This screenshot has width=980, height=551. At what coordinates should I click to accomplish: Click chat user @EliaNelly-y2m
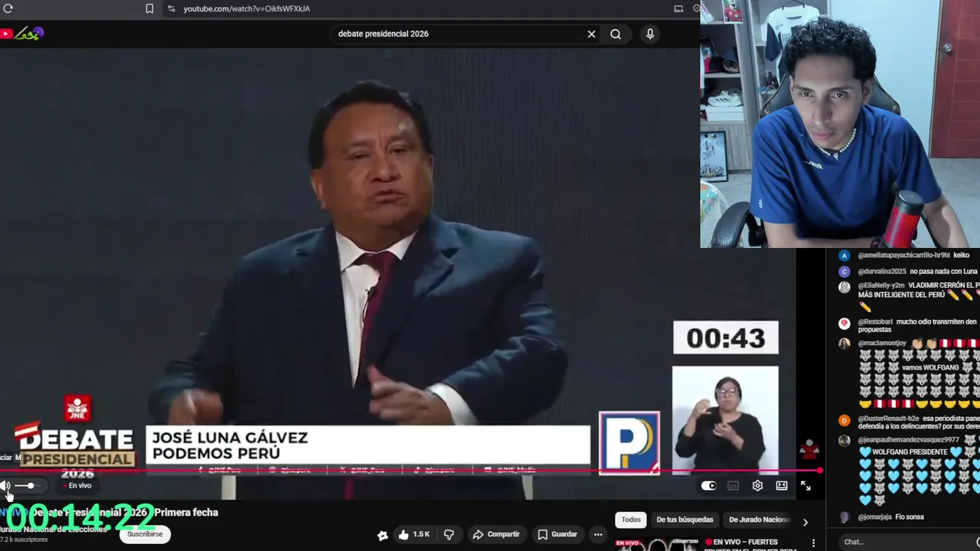[880, 285]
